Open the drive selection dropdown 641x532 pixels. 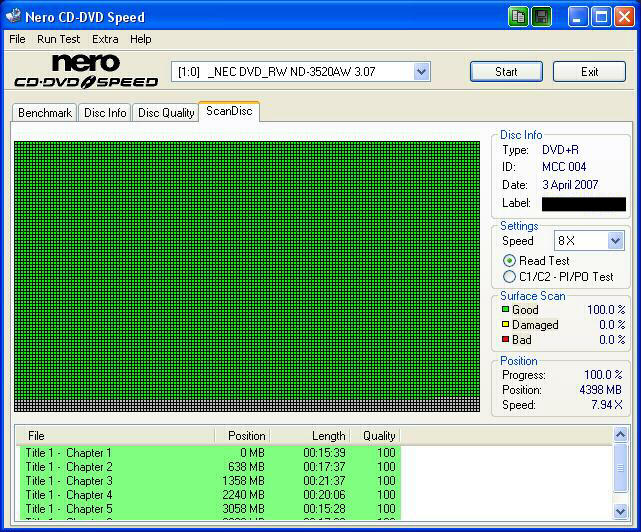coord(421,72)
